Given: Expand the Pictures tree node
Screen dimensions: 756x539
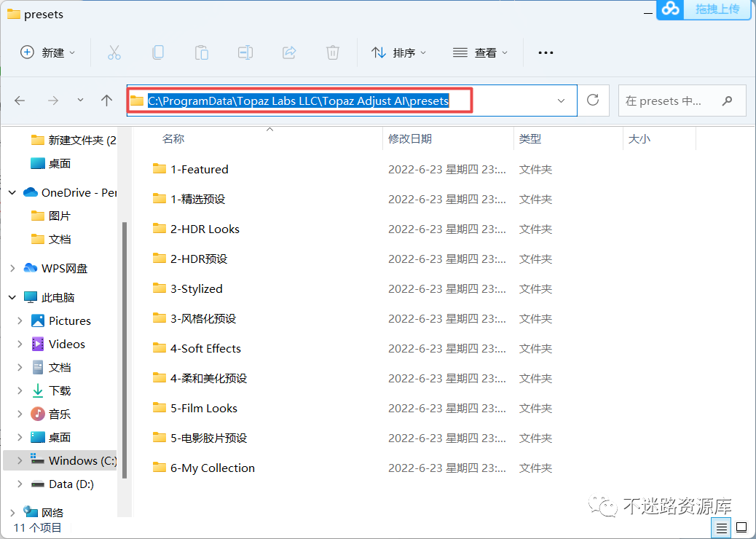Looking at the screenshot, I should point(20,320).
